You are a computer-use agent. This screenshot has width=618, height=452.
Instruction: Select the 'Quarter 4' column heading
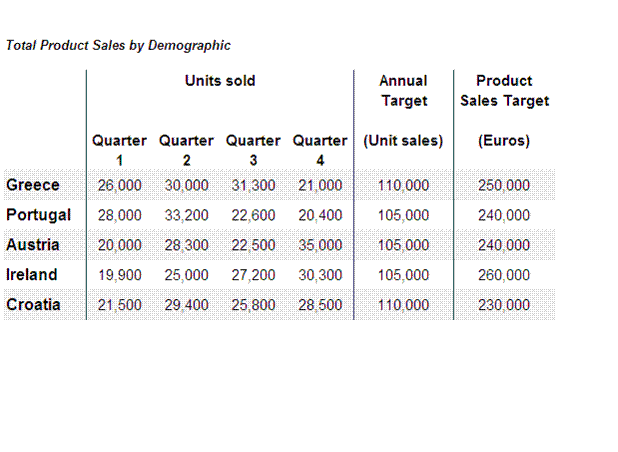[320, 149]
